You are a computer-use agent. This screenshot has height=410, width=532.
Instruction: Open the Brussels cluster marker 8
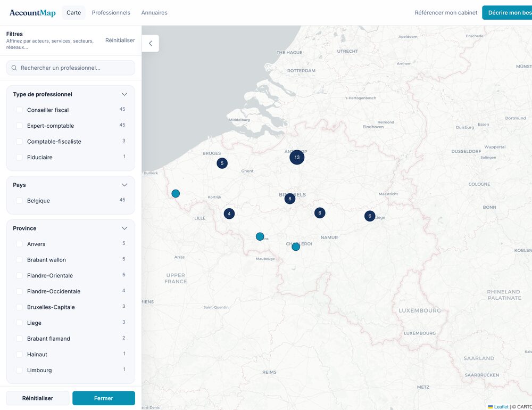[290, 199]
